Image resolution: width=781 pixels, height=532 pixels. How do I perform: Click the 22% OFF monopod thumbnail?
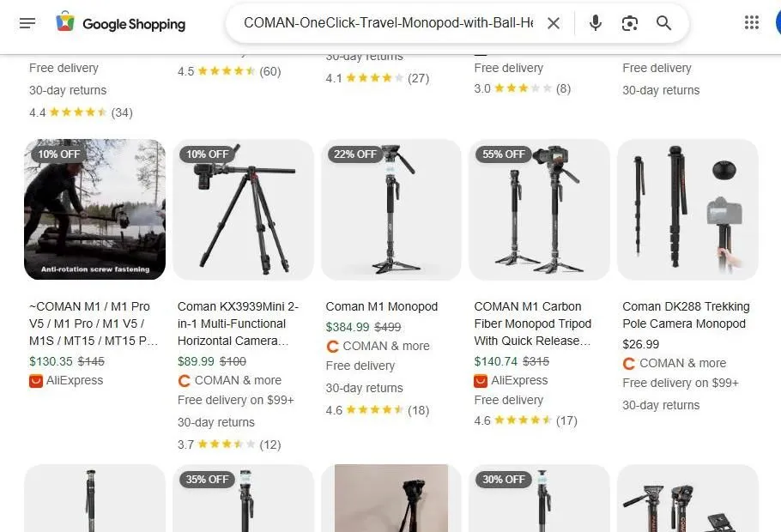click(390, 209)
